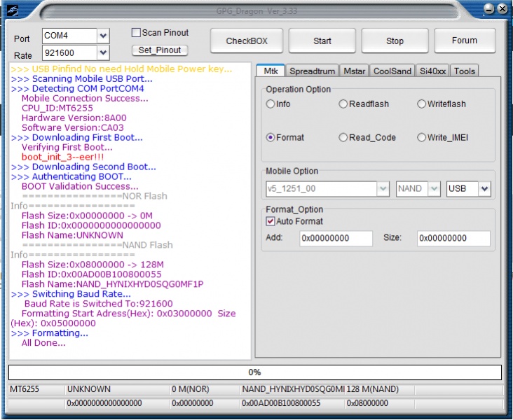Select the Info operation option
513x420 pixels.
click(x=271, y=104)
